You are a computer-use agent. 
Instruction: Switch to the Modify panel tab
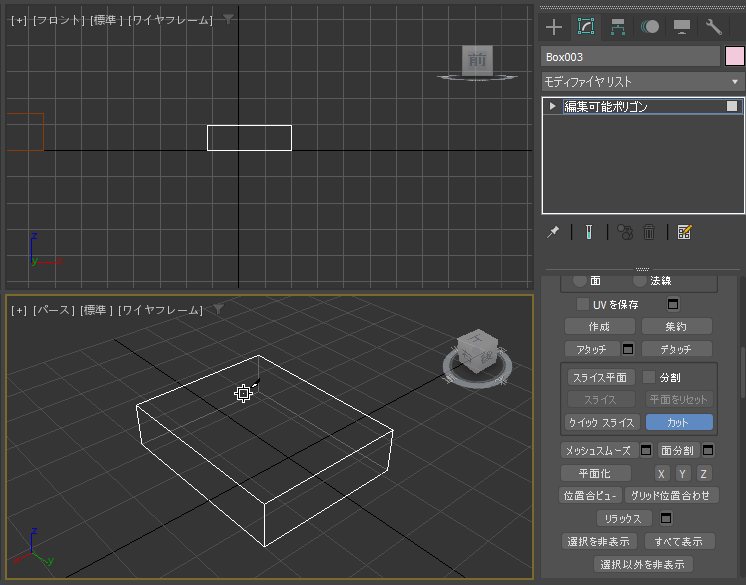(x=586, y=27)
